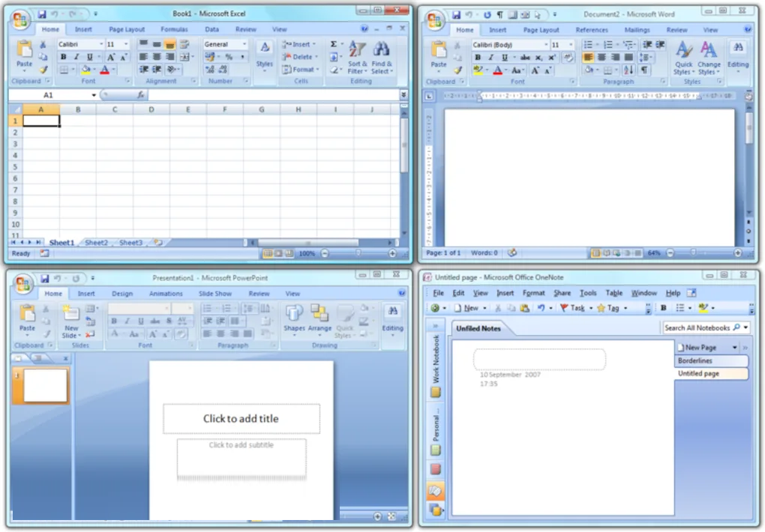
Task: Open the Animations tab in PowerPoint
Action: 166,294
